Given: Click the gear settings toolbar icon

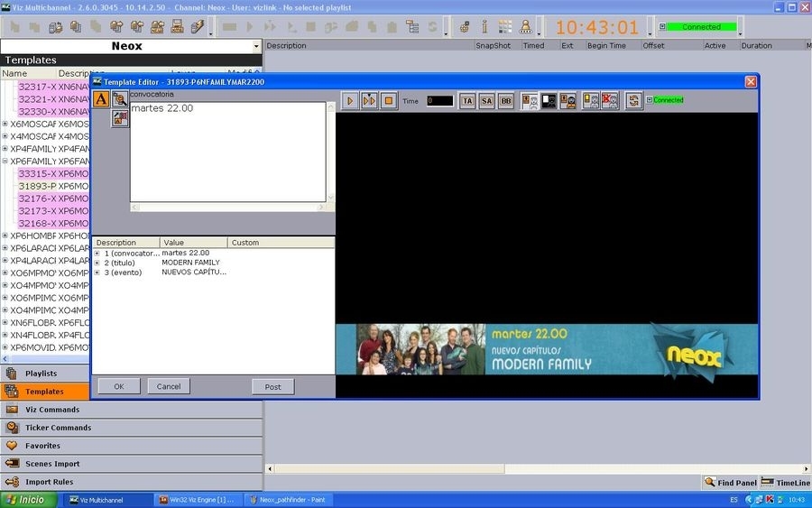Looking at the screenshot, I should point(465,26).
